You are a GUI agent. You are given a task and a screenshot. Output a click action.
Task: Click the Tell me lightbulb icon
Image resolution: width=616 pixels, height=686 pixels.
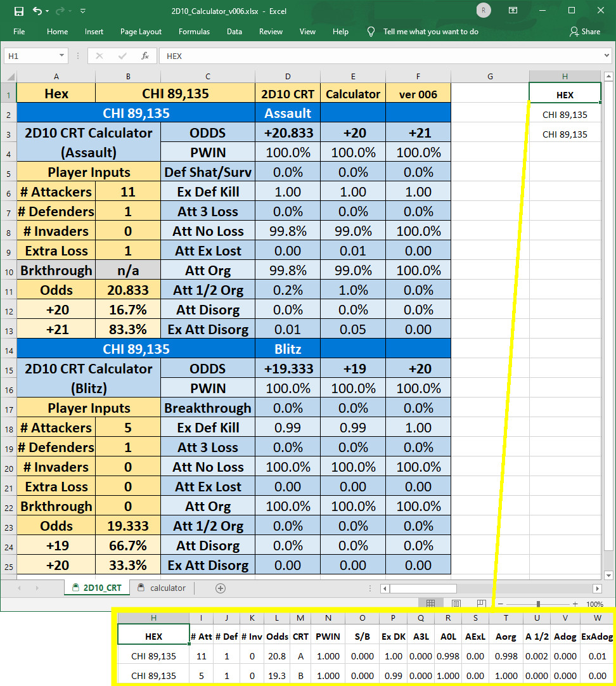click(x=371, y=32)
